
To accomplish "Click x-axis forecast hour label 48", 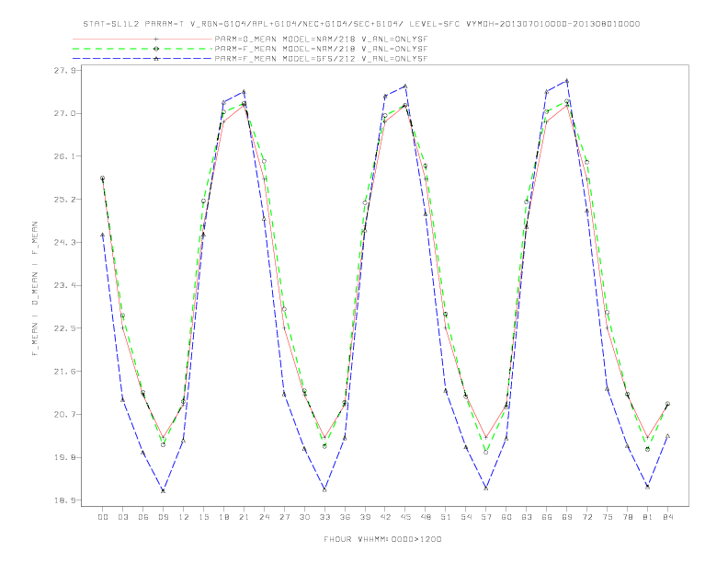I will click(426, 517).
